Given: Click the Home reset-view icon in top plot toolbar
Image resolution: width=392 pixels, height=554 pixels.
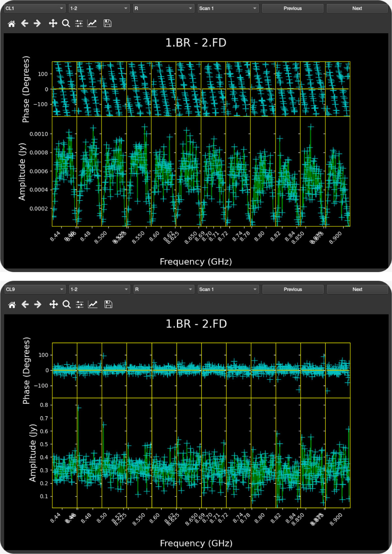Looking at the screenshot, I should [x=11, y=24].
